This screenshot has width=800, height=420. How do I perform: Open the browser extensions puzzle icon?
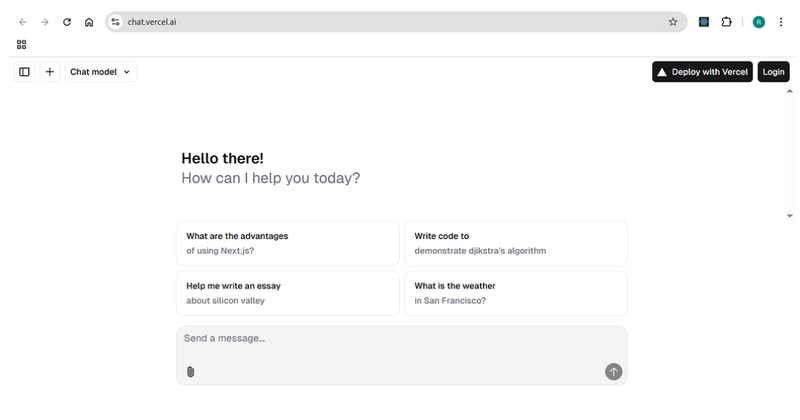pos(726,22)
